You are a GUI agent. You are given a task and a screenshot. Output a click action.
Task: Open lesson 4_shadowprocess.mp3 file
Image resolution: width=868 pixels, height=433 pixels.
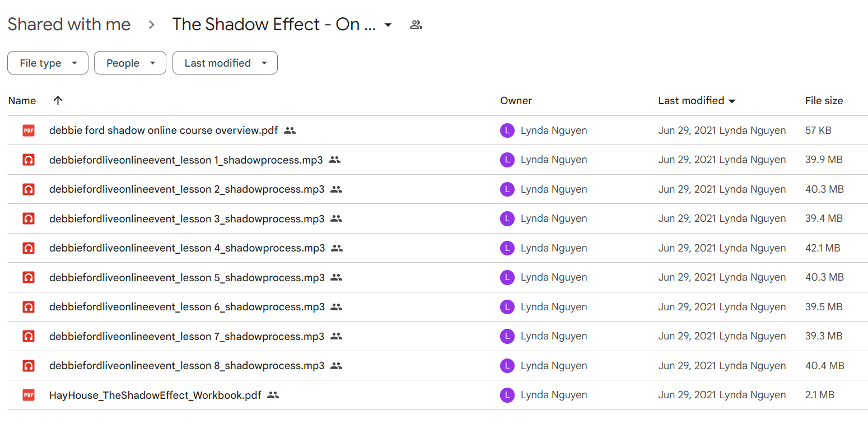pos(187,248)
